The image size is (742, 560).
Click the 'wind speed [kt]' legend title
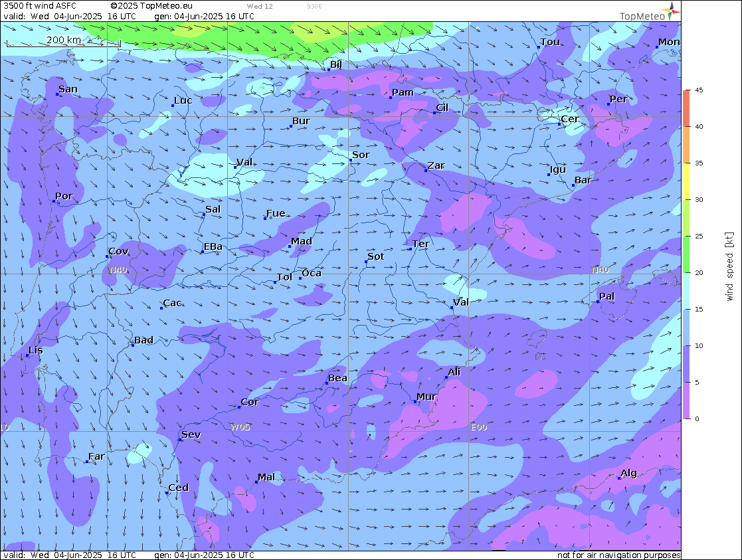pyautogui.click(x=729, y=266)
